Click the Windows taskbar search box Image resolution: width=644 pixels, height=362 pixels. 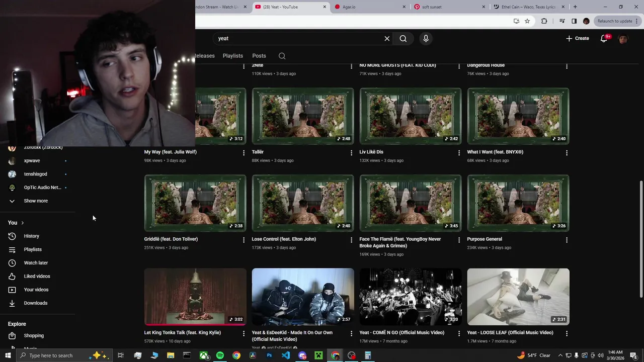(x=64, y=355)
